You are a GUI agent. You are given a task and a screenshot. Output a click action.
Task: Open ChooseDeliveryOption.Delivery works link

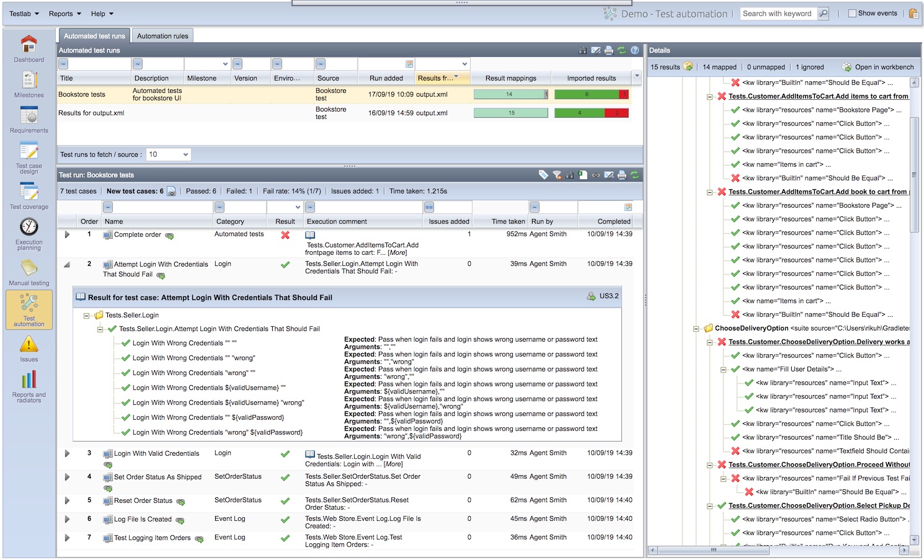click(x=819, y=342)
